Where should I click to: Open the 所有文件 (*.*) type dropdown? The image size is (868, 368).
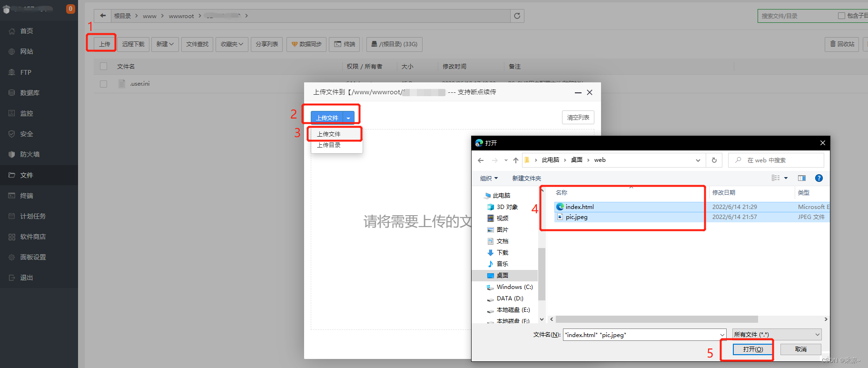777,335
